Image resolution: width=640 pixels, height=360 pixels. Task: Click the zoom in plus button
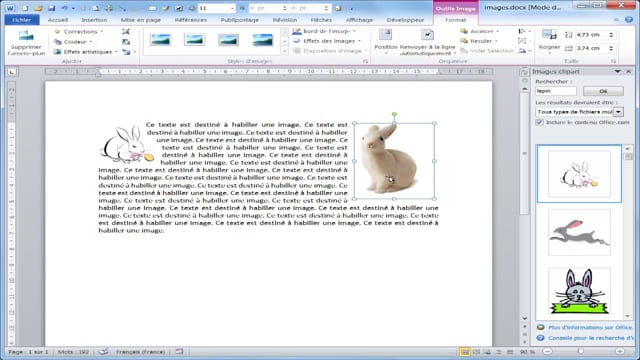point(620,351)
